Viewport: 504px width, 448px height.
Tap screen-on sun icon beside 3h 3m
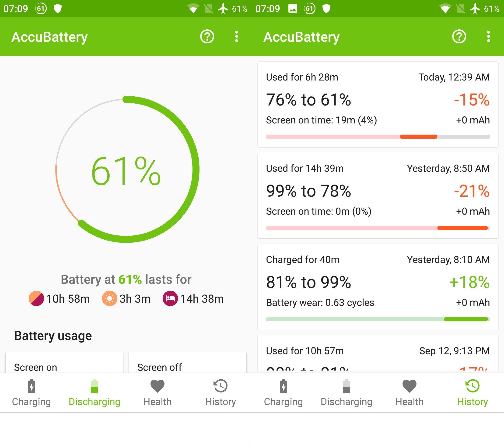pyautogui.click(x=109, y=299)
